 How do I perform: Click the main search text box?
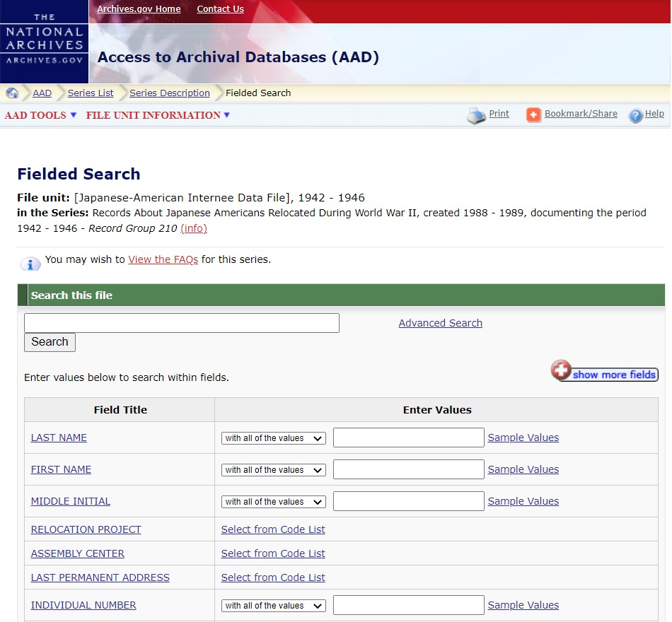pos(182,323)
